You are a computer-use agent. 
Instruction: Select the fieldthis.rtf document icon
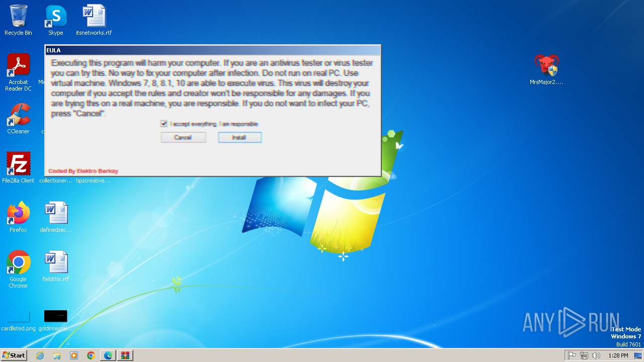[x=56, y=266]
